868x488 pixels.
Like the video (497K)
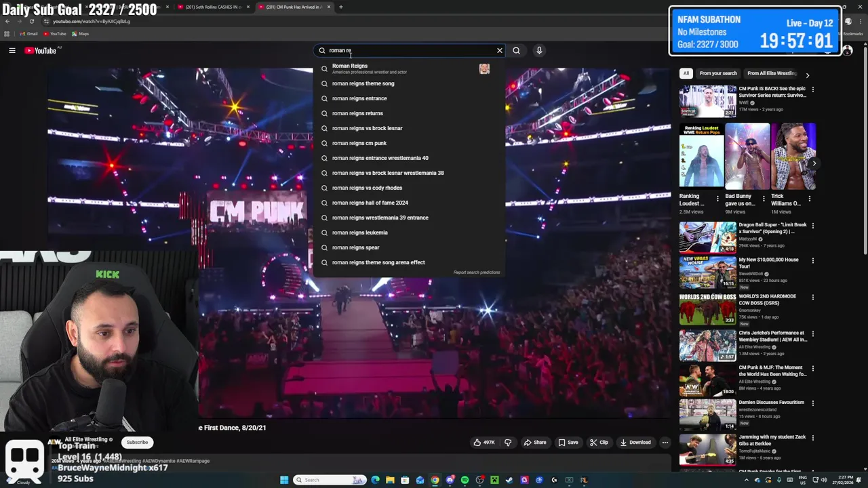484,443
